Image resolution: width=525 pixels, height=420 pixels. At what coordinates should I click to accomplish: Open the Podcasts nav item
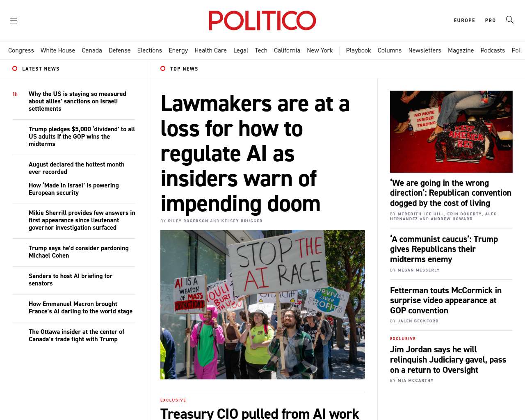point(493,50)
